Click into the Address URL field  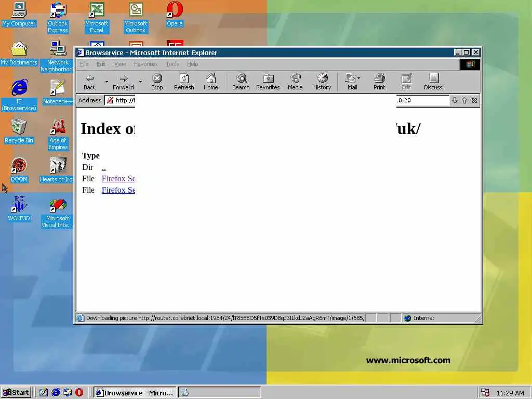[276, 100]
